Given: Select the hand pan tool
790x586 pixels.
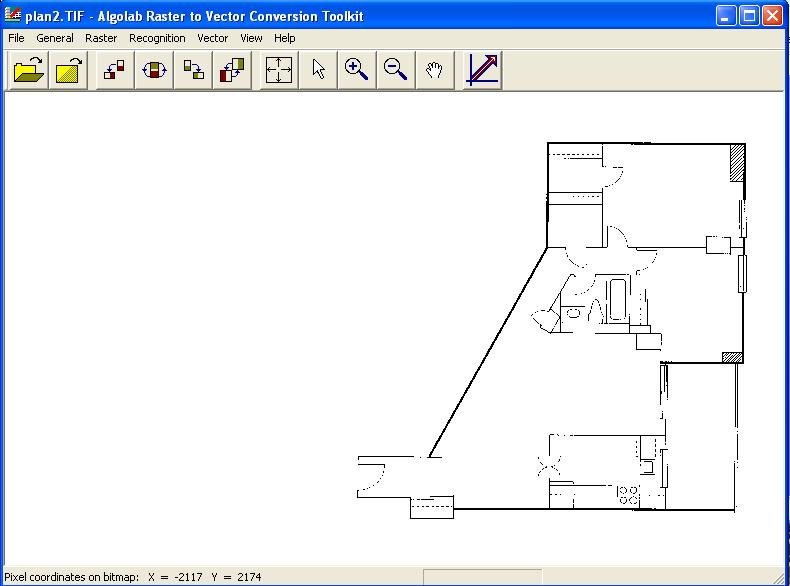Looking at the screenshot, I should (435, 70).
